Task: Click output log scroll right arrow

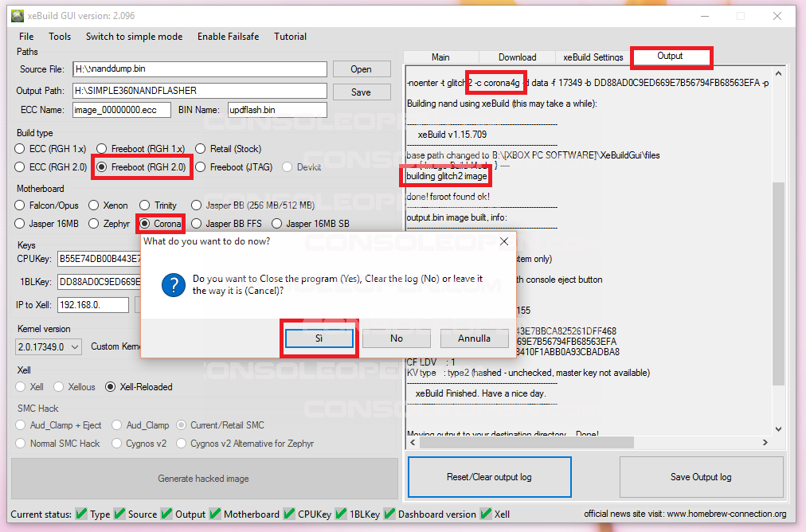Action: 765,442
